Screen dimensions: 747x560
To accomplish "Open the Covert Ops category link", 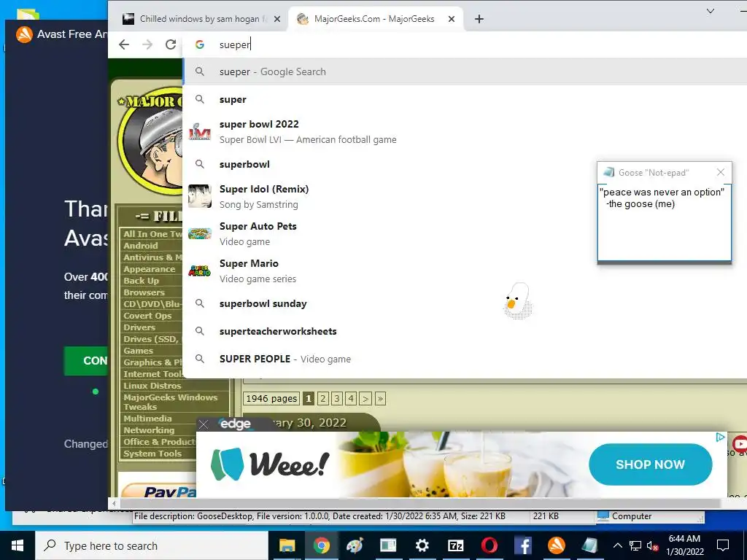I will (147, 316).
